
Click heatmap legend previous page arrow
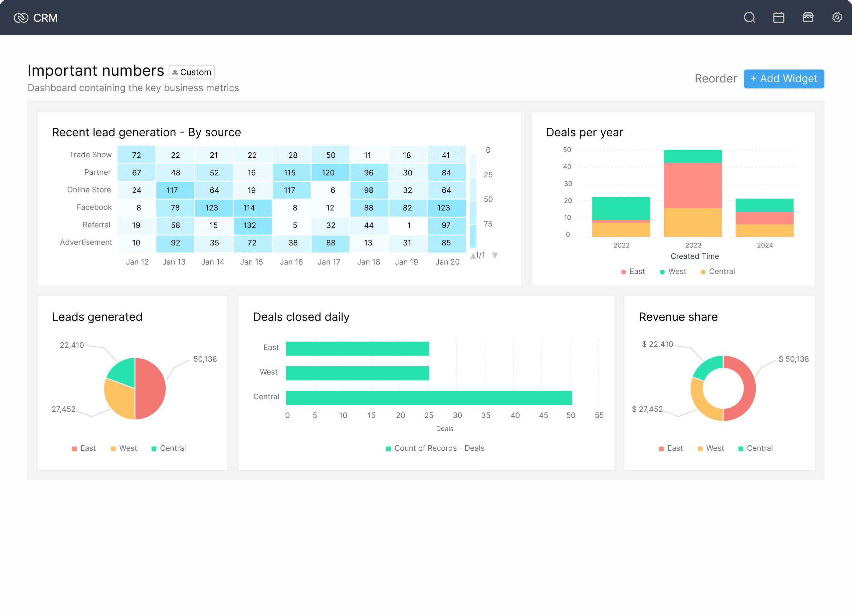click(473, 256)
